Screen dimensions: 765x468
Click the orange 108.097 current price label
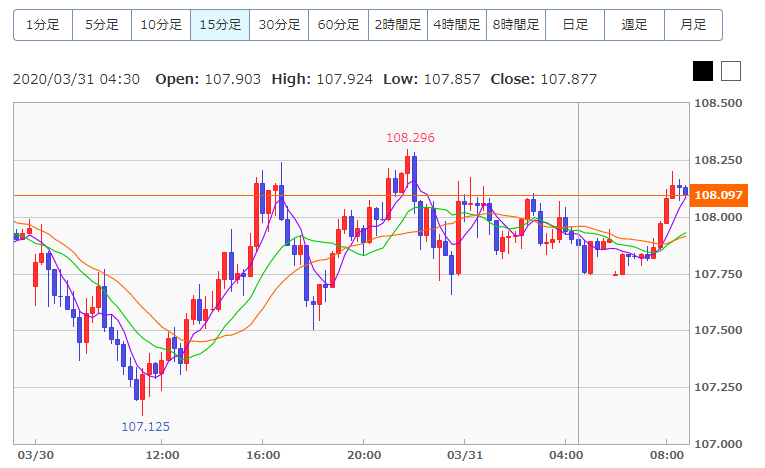[x=719, y=195]
